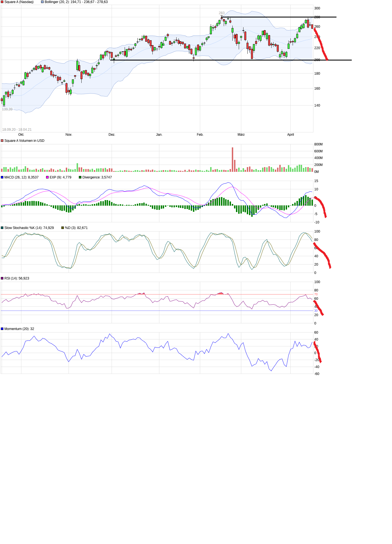Image resolution: width=392 pixels, height=544 pixels.
Task: Click the "Momentum (20): 32" label
Action: [19, 329]
